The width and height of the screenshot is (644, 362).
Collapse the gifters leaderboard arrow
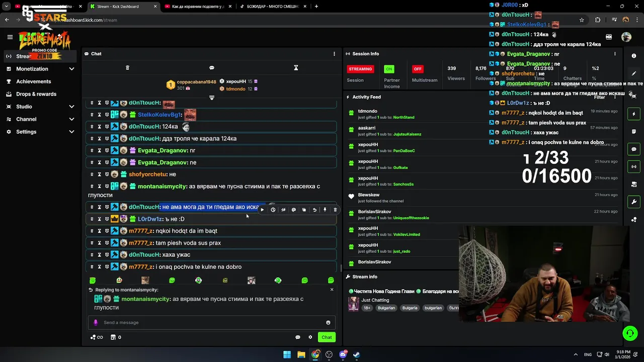pyautogui.click(x=212, y=98)
